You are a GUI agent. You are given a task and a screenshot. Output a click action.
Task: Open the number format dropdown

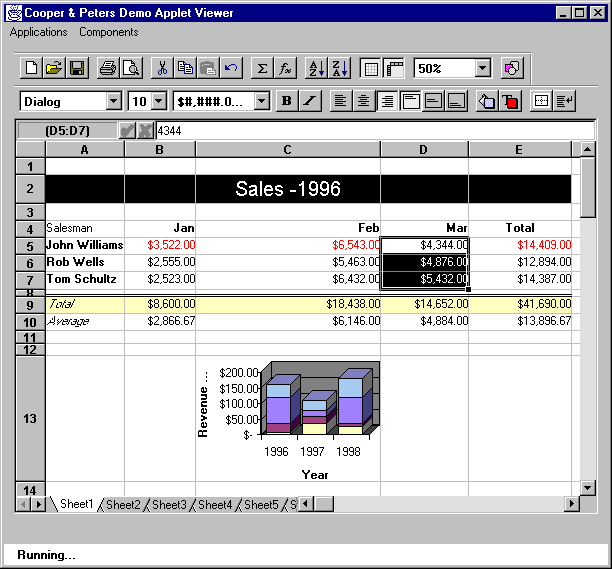pyautogui.click(x=262, y=101)
